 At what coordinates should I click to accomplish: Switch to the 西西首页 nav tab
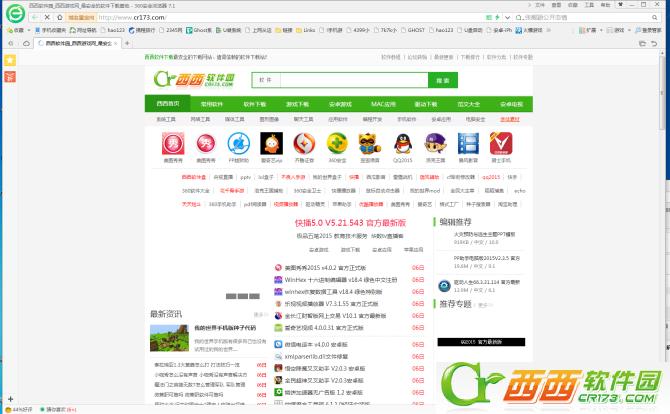(168, 104)
